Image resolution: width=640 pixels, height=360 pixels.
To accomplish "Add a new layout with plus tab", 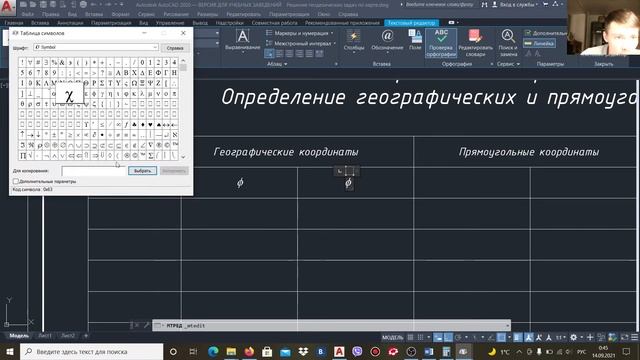I will click(86, 336).
